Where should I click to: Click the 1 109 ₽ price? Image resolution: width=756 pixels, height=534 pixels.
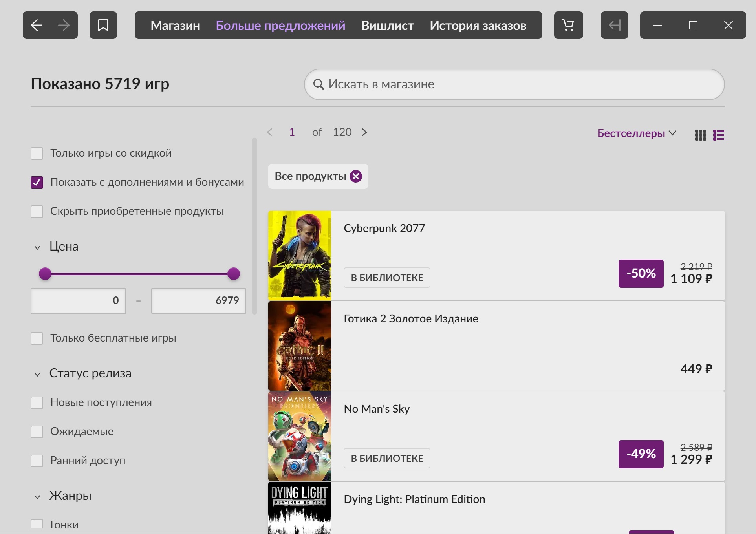pos(691,279)
